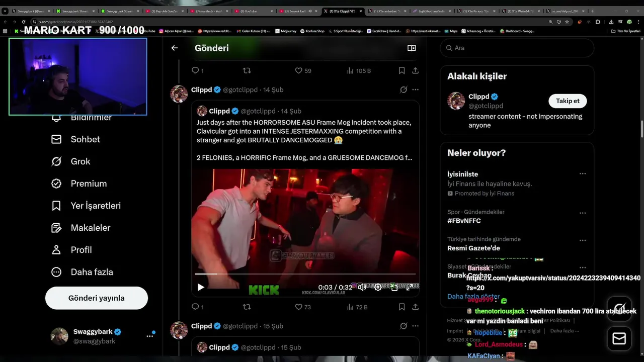Repost the post with 72 B views
The height and width of the screenshot is (362, 644).
[247, 307]
